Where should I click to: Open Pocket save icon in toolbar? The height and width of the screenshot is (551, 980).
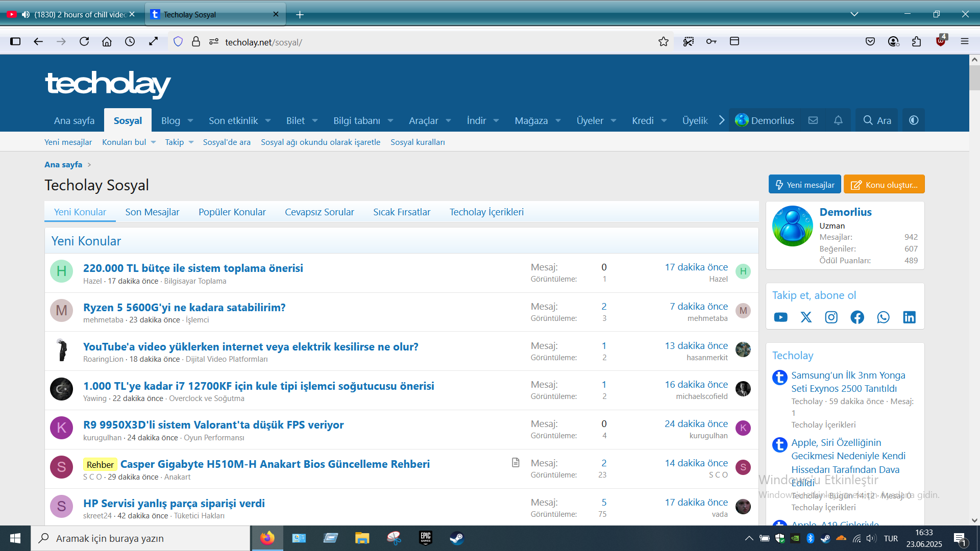(x=870, y=42)
